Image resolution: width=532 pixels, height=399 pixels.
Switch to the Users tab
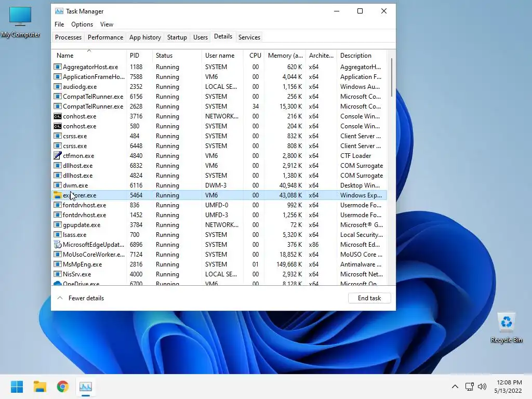click(201, 37)
